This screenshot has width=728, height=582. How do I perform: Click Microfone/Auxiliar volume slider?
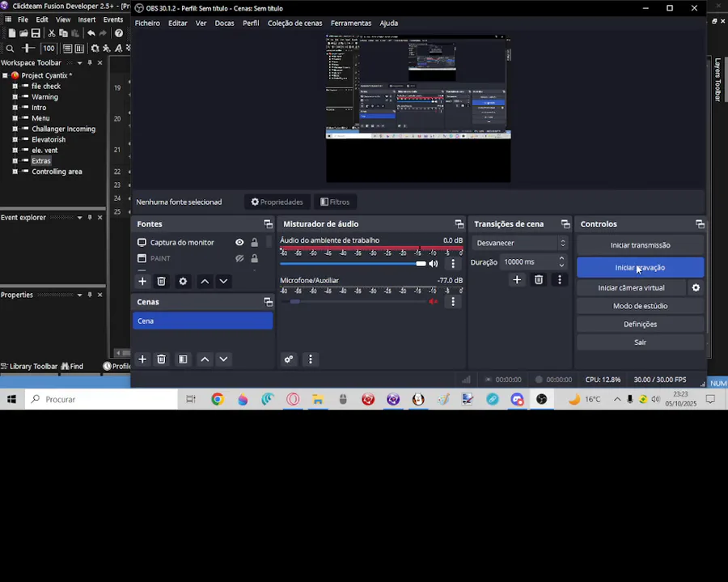click(x=353, y=301)
